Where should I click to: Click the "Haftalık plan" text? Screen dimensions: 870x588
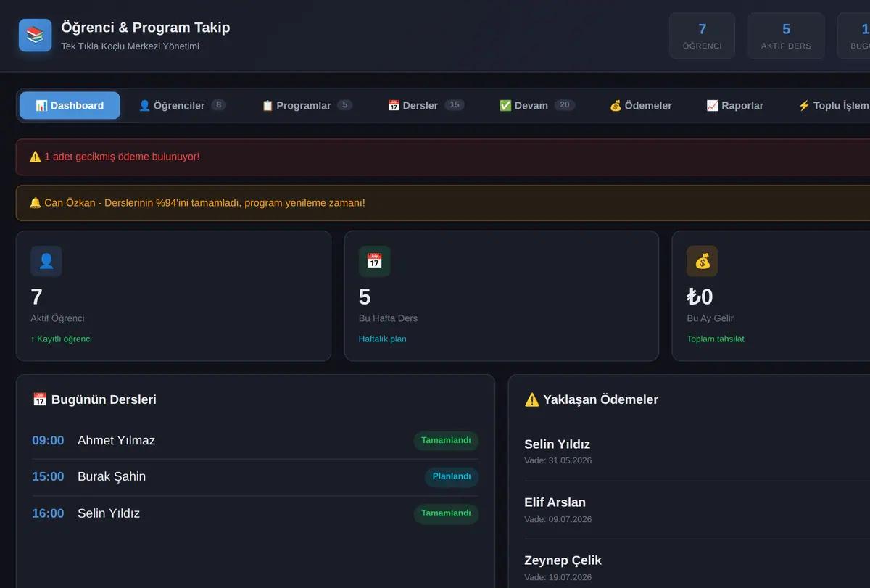click(382, 339)
